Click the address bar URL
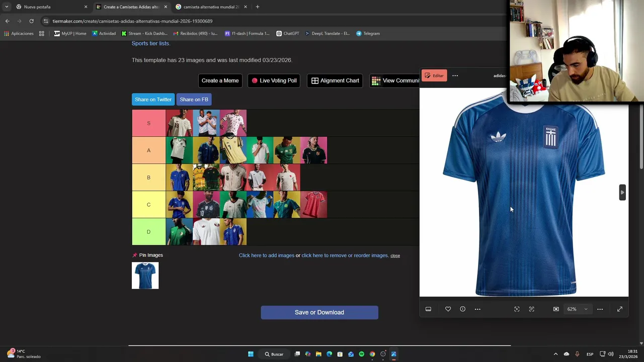Image resolution: width=644 pixels, height=362 pixels. (132, 21)
